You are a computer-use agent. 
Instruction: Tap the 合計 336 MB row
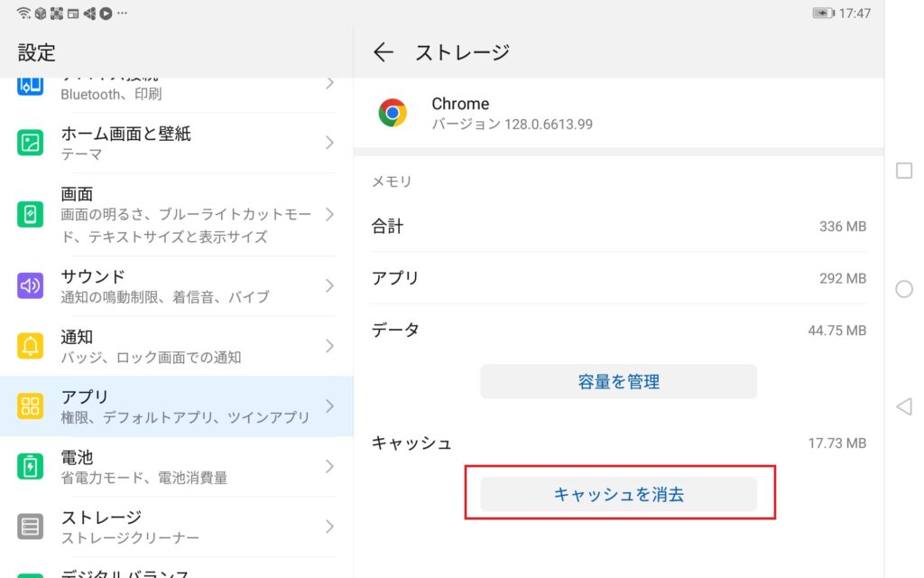coord(619,227)
